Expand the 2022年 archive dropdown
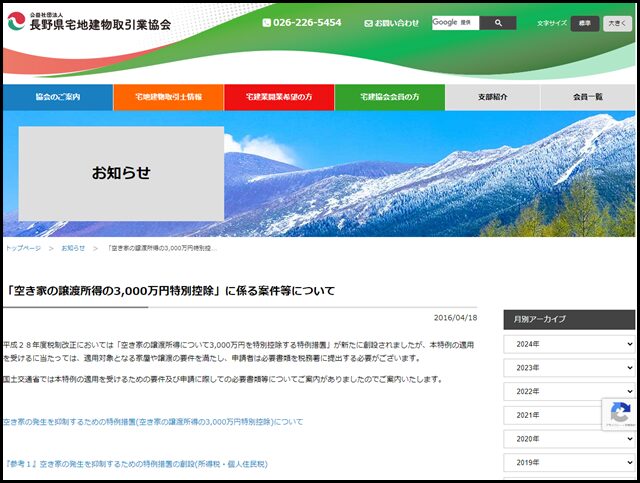This screenshot has width=640, height=483. pos(569,392)
